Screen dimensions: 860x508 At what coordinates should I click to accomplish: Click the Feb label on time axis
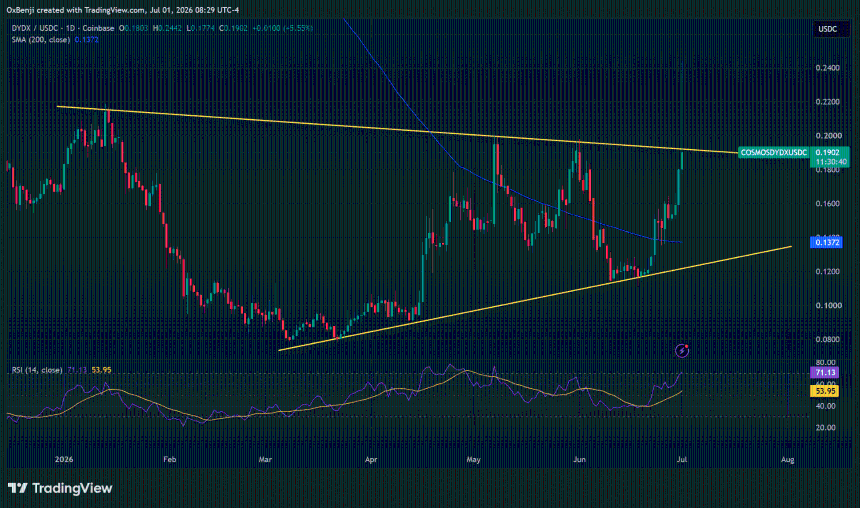click(169, 459)
